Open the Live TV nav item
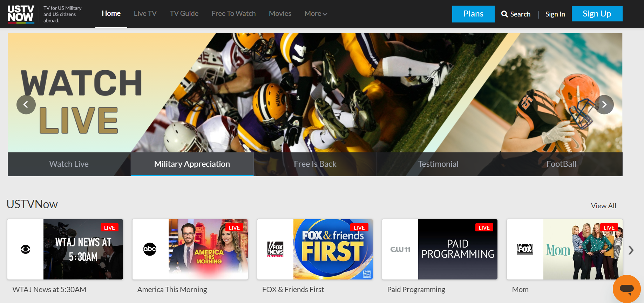 click(x=145, y=14)
